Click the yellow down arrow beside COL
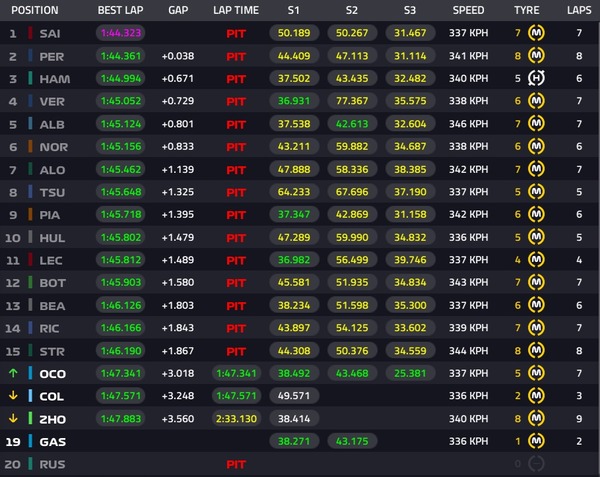The height and width of the screenshot is (477, 600). pyautogui.click(x=13, y=395)
